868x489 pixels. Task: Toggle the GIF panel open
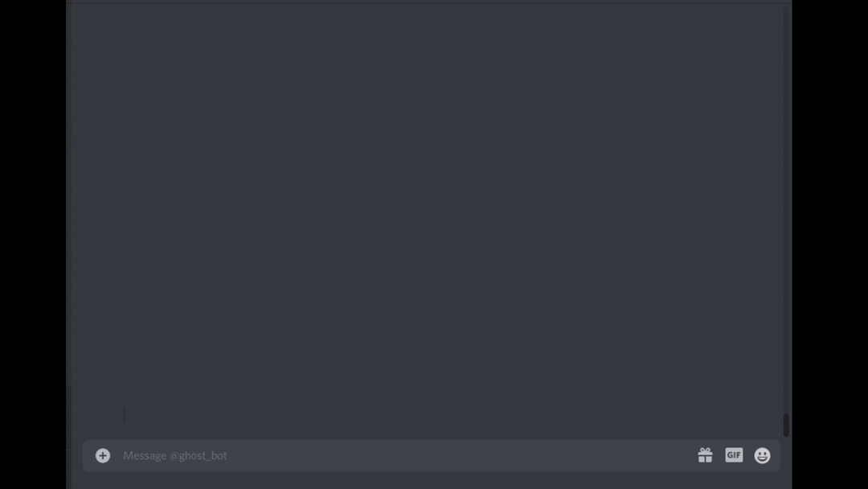734,455
